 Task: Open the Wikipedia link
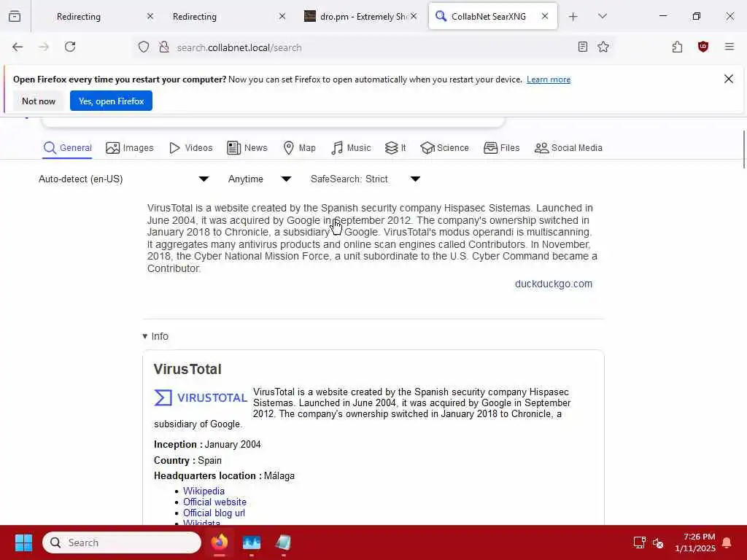pyautogui.click(x=204, y=491)
